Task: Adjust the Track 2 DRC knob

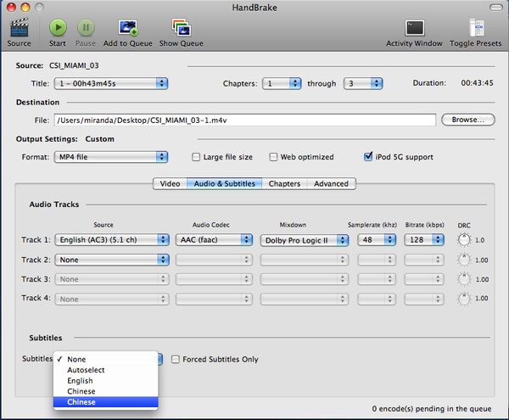Action: (464, 260)
